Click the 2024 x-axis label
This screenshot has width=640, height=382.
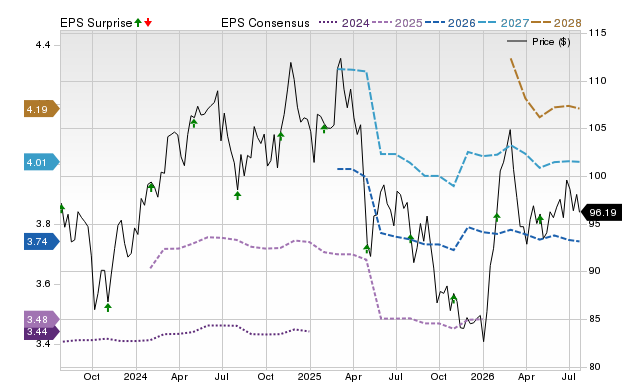click(x=136, y=376)
